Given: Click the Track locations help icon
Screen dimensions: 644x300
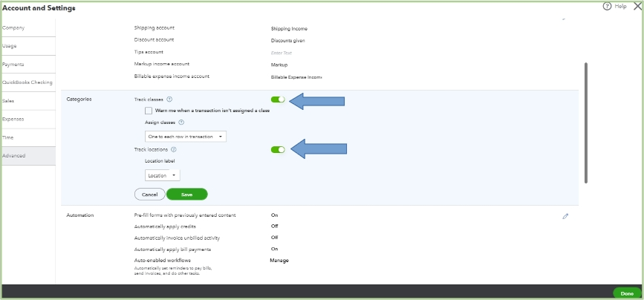Looking at the screenshot, I should tap(174, 149).
